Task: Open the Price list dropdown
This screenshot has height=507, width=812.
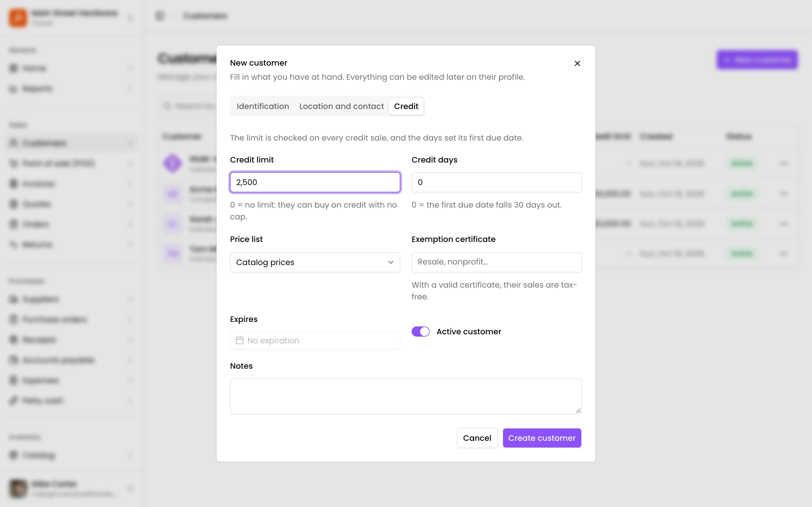Action: pos(315,262)
